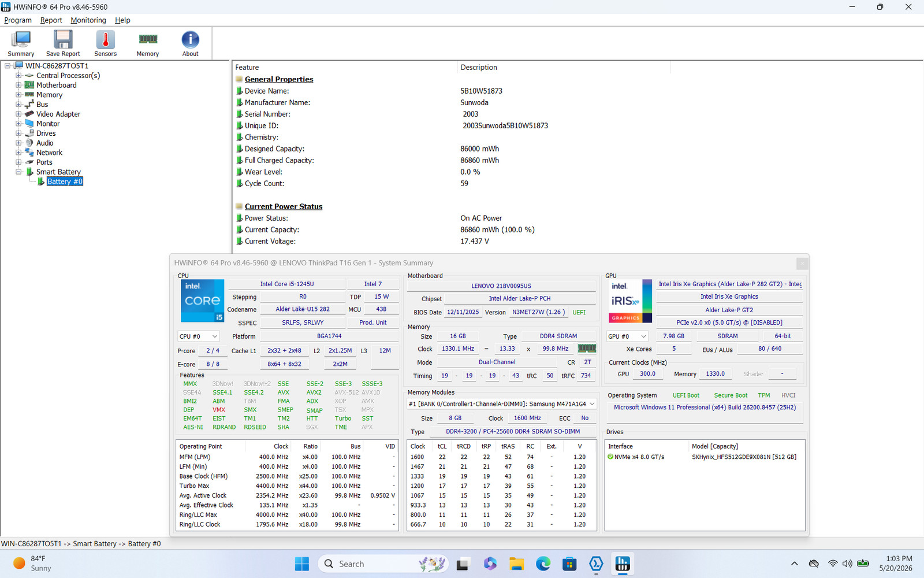Expand the Network tree node
The image size is (924, 578).
18,153
